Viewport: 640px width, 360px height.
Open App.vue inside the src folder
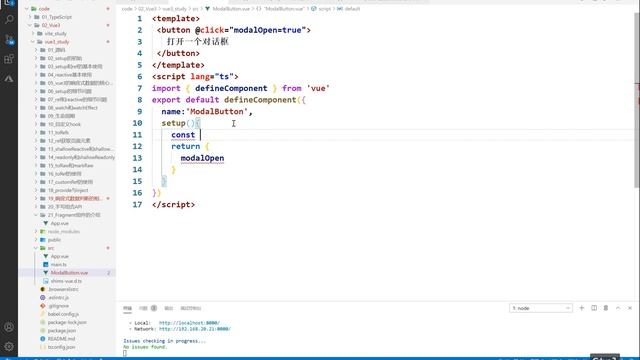click(60, 256)
